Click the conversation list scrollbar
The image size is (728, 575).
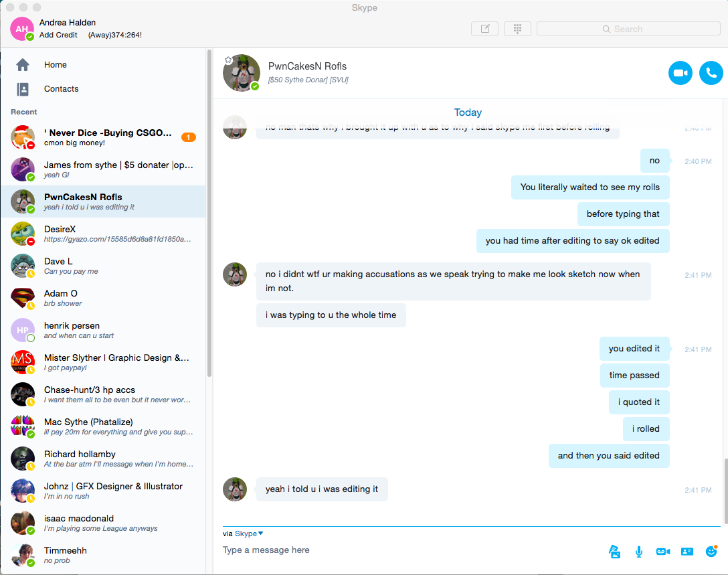coord(209,214)
